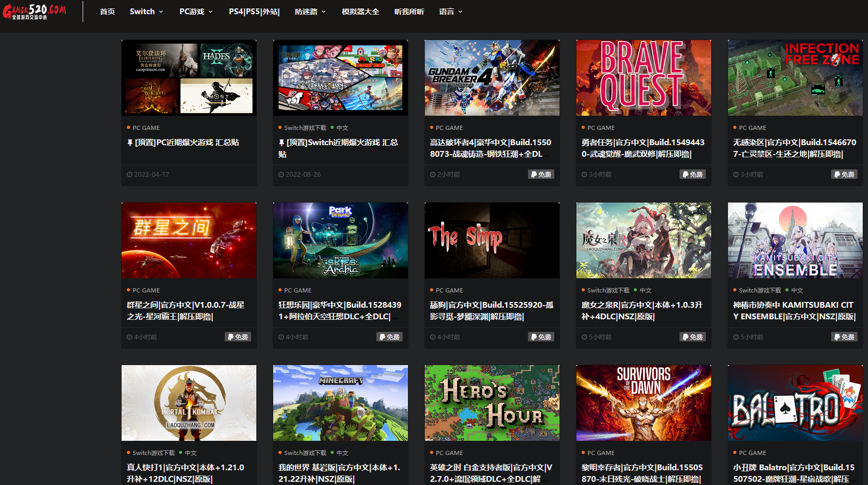Click the Gamer520.com site logo
The width and height of the screenshot is (868, 485).
35,12
